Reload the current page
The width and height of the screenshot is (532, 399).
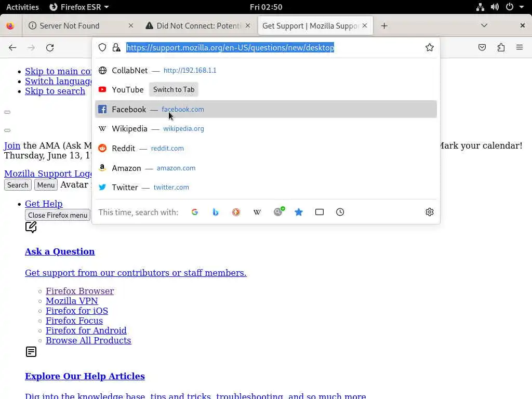point(50,47)
